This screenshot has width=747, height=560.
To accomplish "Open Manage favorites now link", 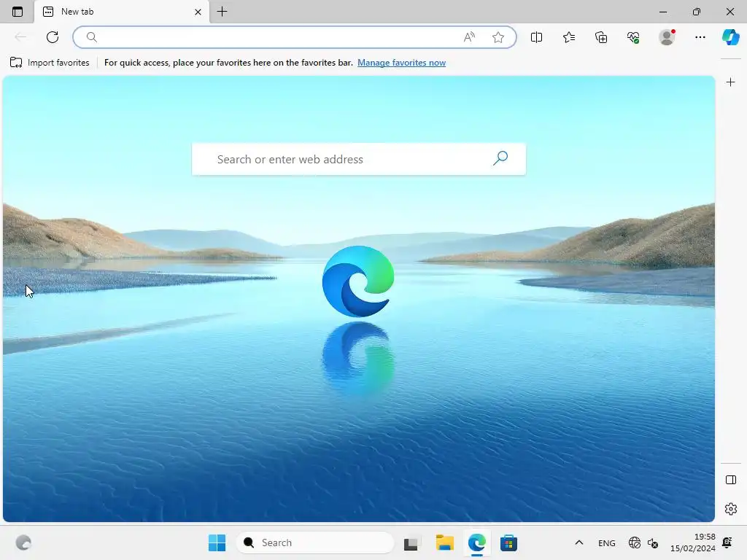I will 402,63.
